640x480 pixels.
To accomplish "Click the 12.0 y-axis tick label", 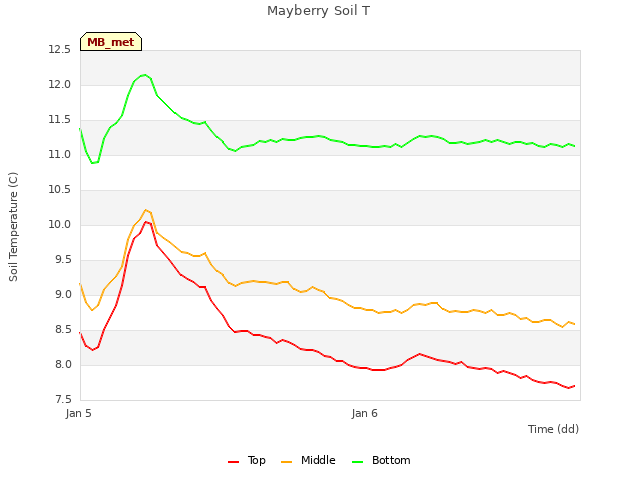I will 60,84.
